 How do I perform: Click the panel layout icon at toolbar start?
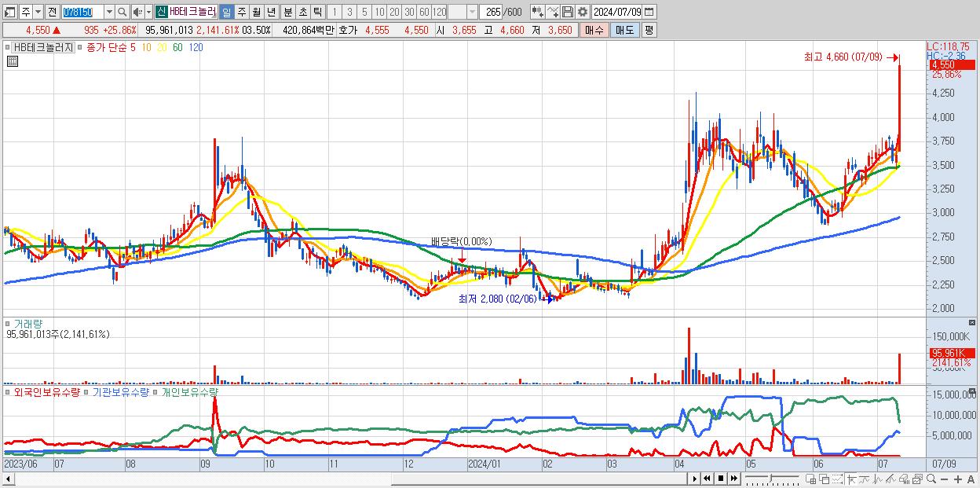tap(9, 12)
